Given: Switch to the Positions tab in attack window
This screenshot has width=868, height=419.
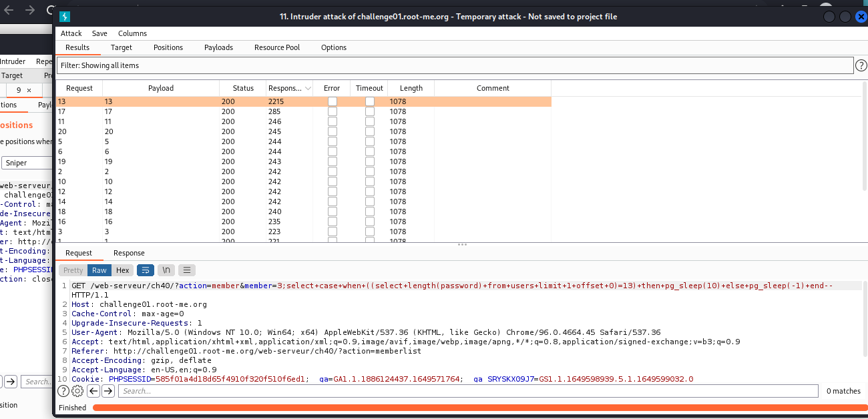Looking at the screenshot, I should pyautogui.click(x=168, y=47).
